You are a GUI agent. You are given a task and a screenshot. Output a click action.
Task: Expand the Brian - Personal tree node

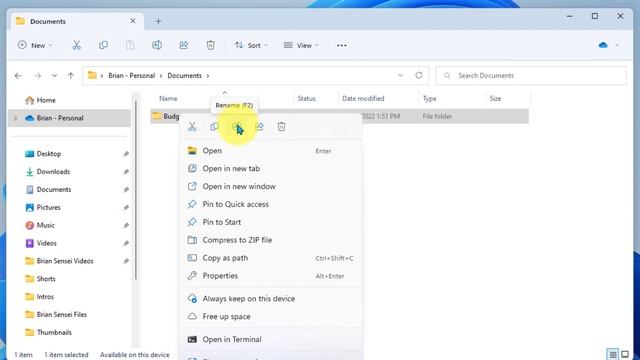pos(16,118)
